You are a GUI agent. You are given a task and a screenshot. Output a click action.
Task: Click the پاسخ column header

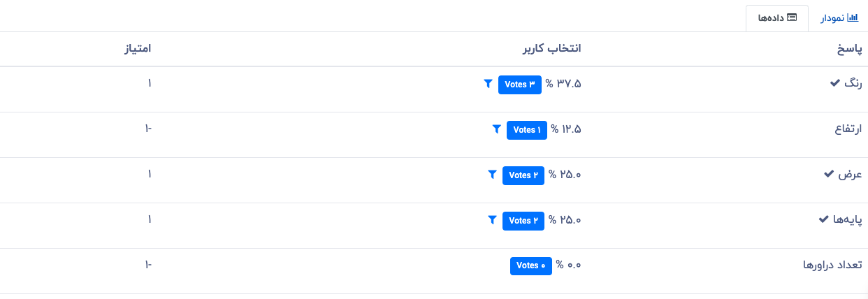pyautogui.click(x=850, y=49)
